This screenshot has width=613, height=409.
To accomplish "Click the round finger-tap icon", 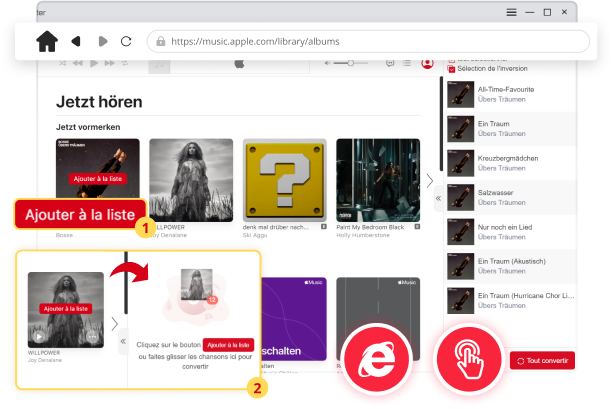I will tap(469, 359).
